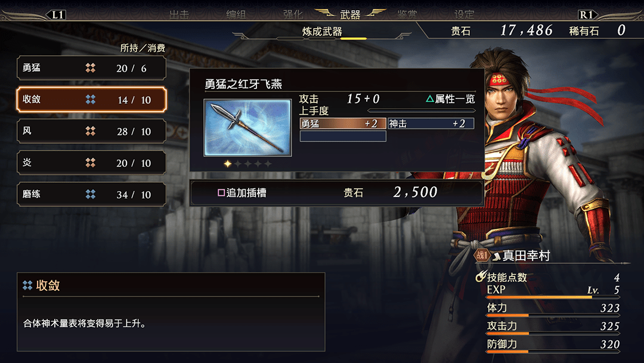Click the gem icon beside 勇猛 material
The image size is (644, 363).
tap(91, 68)
